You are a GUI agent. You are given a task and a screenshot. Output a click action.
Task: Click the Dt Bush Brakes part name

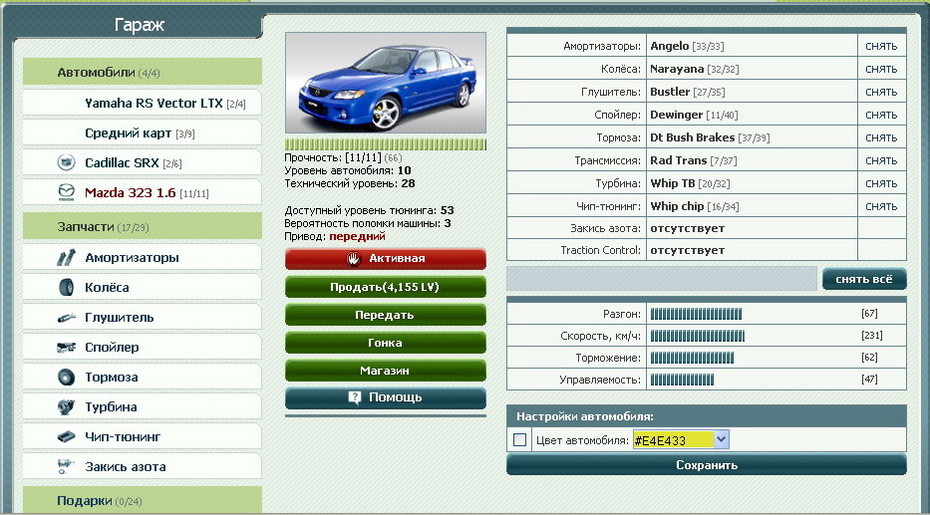(x=692, y=138)
